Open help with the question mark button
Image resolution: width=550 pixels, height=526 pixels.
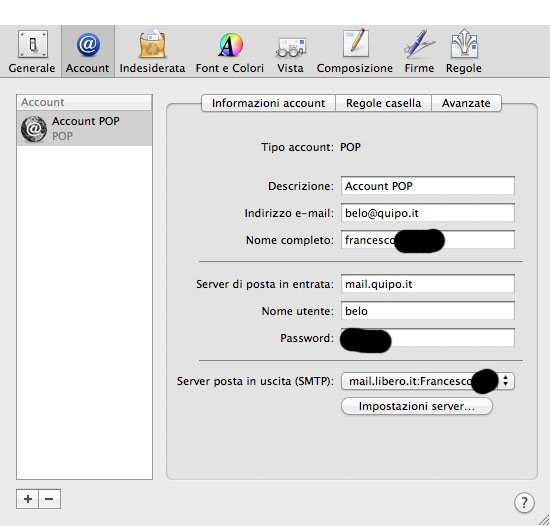[x=524, y=503]
